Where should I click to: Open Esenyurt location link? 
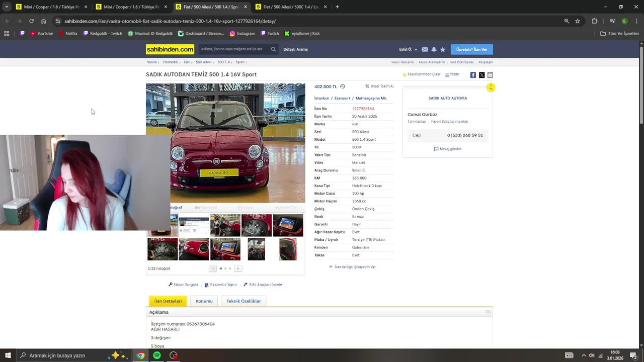pyautogui.click(x=342, y=99)
